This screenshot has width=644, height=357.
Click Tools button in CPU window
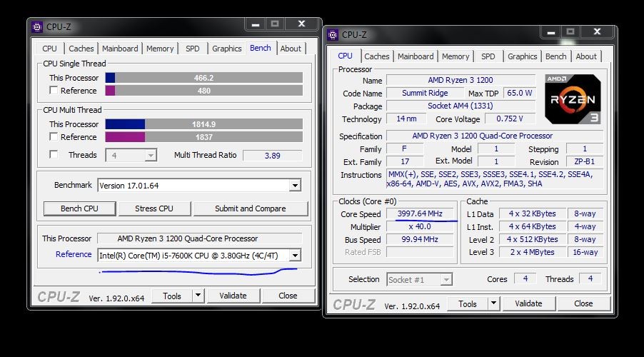(468, 303)
